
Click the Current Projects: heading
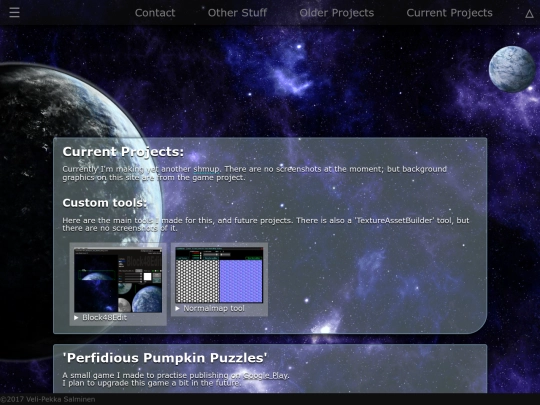[x=123, y=152]
